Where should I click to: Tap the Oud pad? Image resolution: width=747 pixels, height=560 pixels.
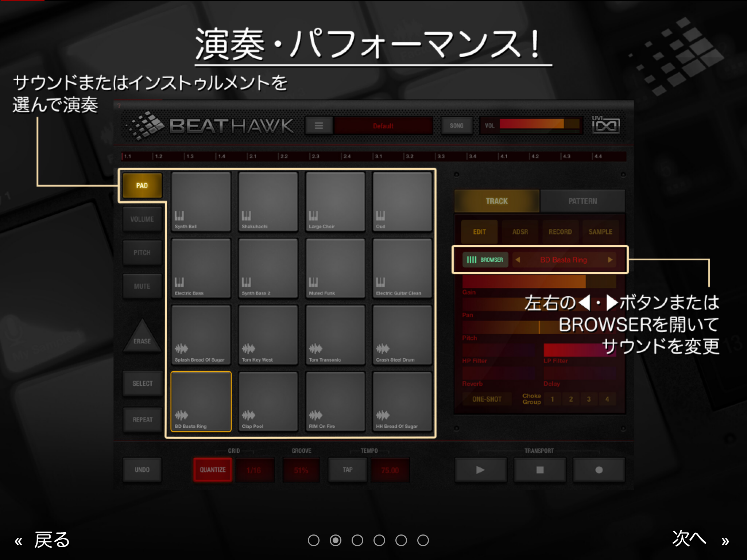click(402, 202)
